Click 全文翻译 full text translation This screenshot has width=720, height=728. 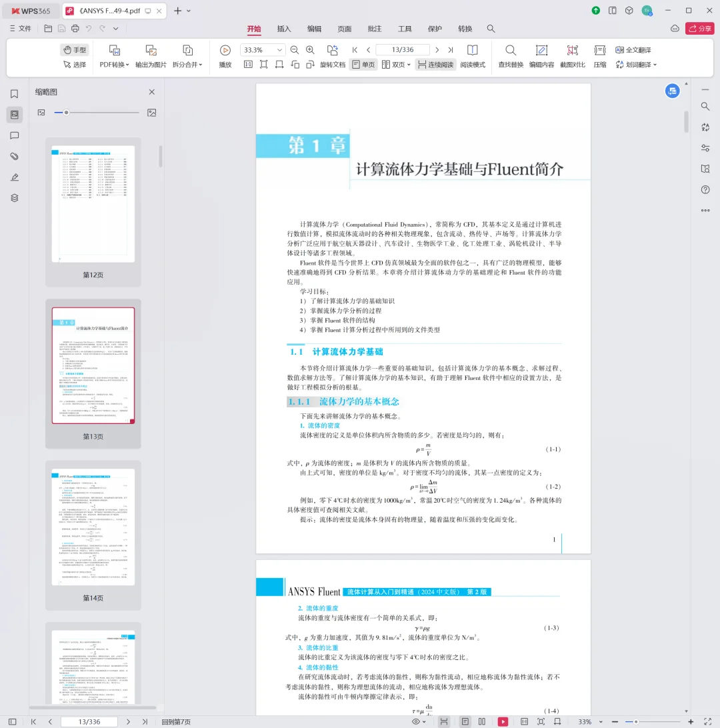pyautogui.click(x=633, y=50)
